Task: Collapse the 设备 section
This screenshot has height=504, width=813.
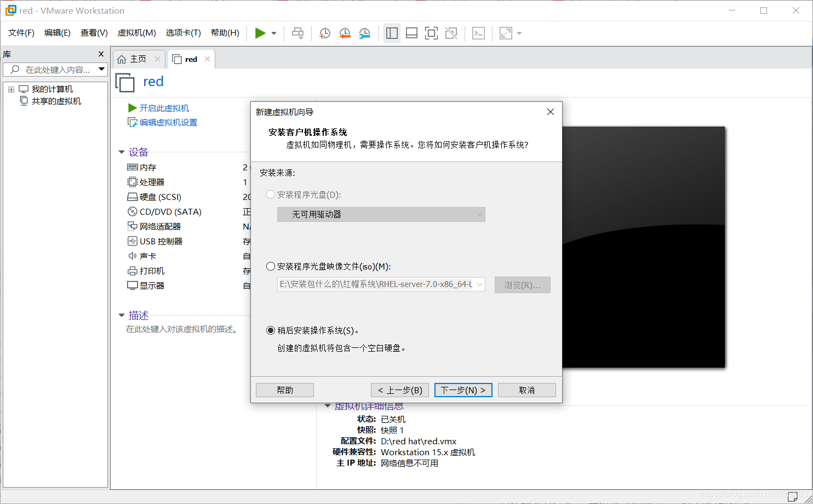Action: click(122, 152)
